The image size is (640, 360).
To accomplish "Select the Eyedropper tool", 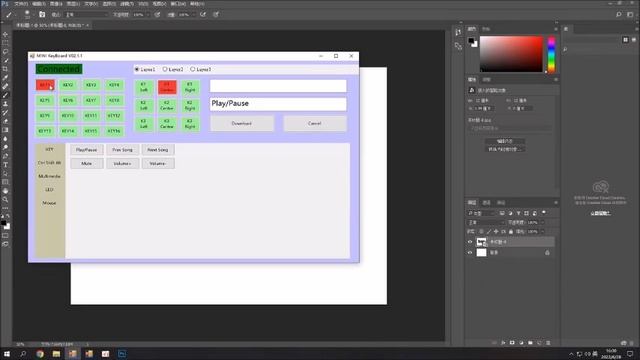I will tap(5, 78).
